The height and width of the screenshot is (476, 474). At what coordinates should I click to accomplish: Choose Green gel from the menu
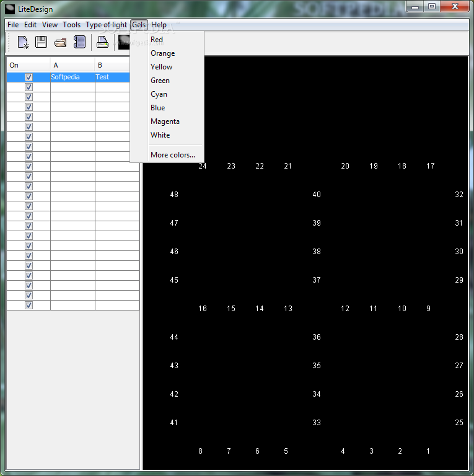coord(167,81)
